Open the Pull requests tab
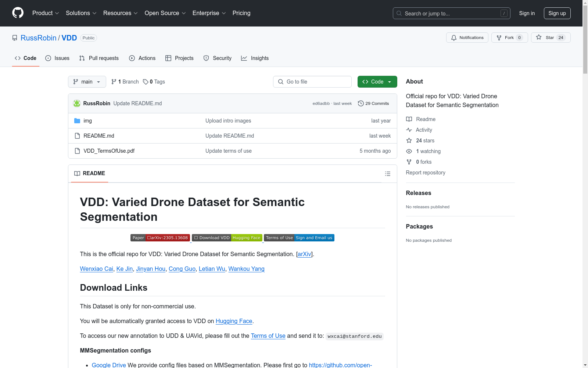The height and width of the screenshot is (368, 588). click(x=99, y=58)
